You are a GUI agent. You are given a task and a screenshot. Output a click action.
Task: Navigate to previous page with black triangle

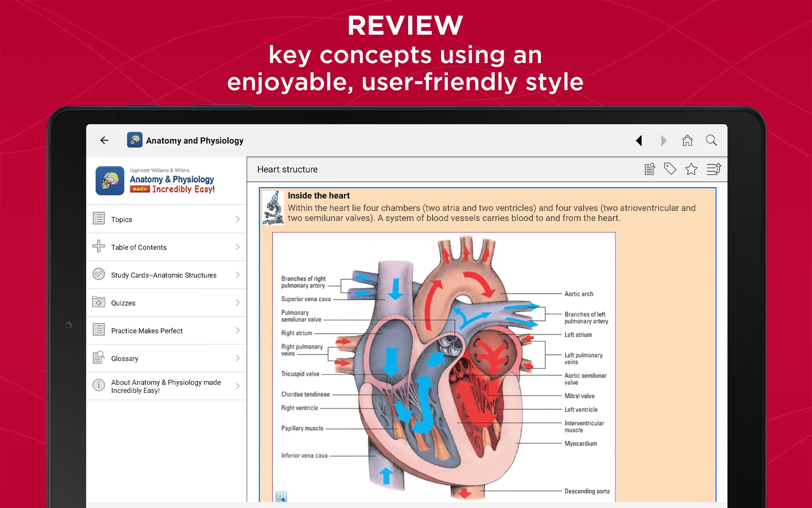(639, 140)
